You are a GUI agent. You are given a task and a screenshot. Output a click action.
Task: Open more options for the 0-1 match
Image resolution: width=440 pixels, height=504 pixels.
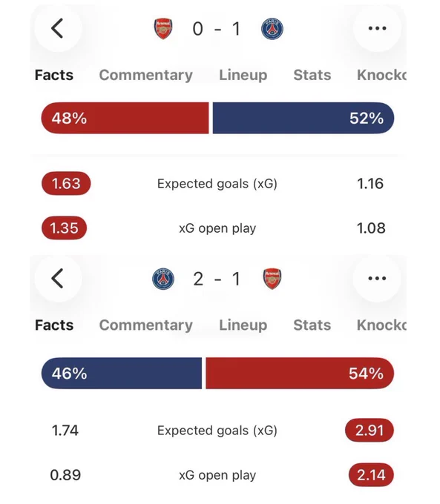point(377,28)
